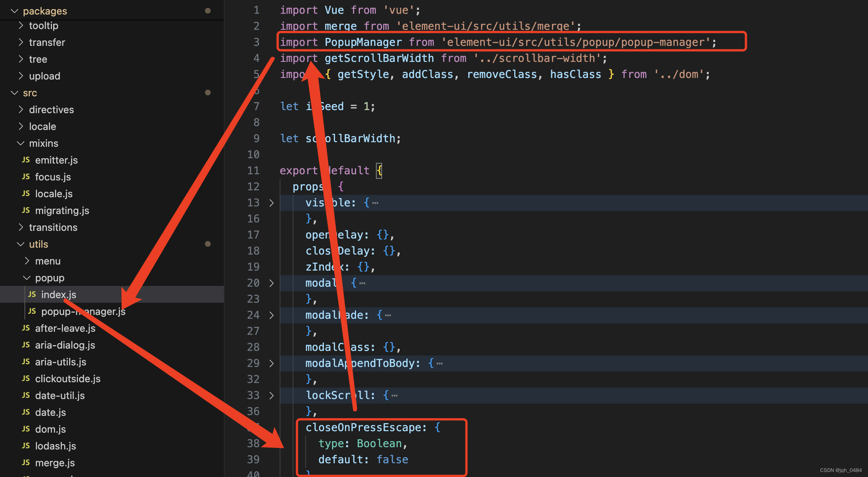Select the directives folder

pyautogui.click(x=51, y=110)
